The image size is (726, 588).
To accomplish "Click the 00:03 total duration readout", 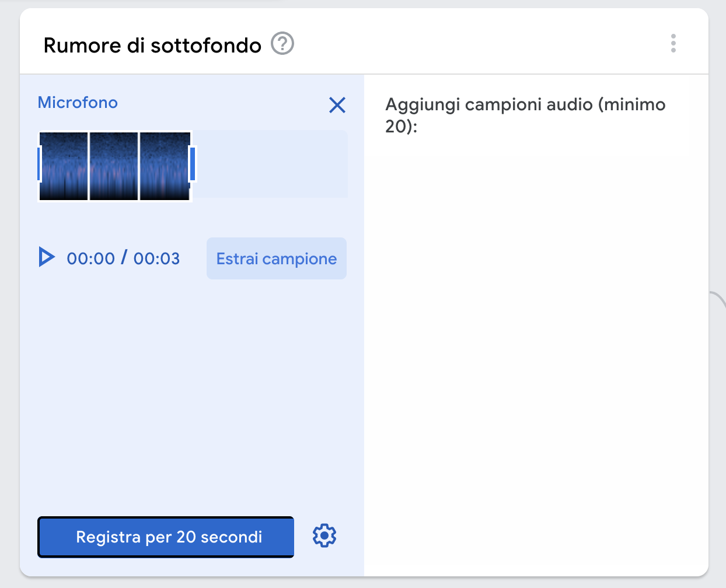I will (156, 258).
